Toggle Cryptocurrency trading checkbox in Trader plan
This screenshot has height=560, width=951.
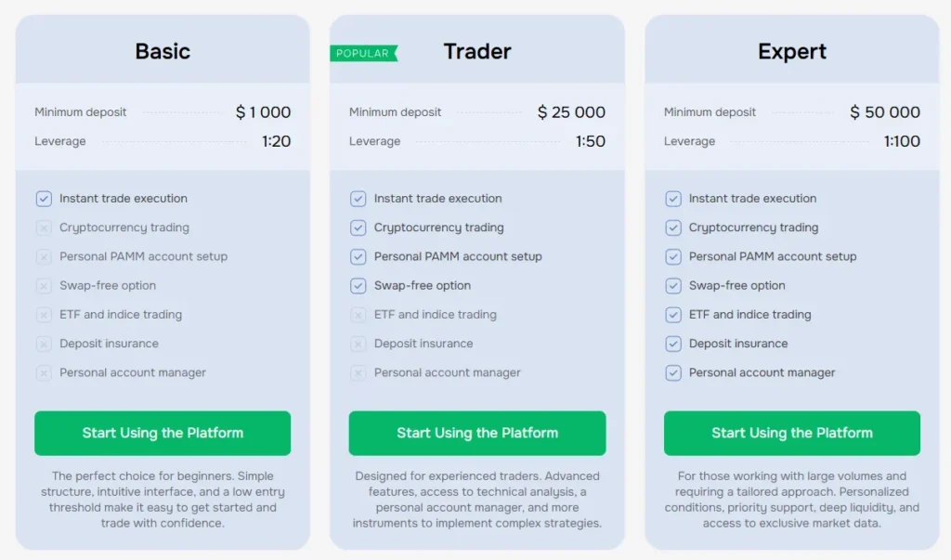click(x=358, y=228)
